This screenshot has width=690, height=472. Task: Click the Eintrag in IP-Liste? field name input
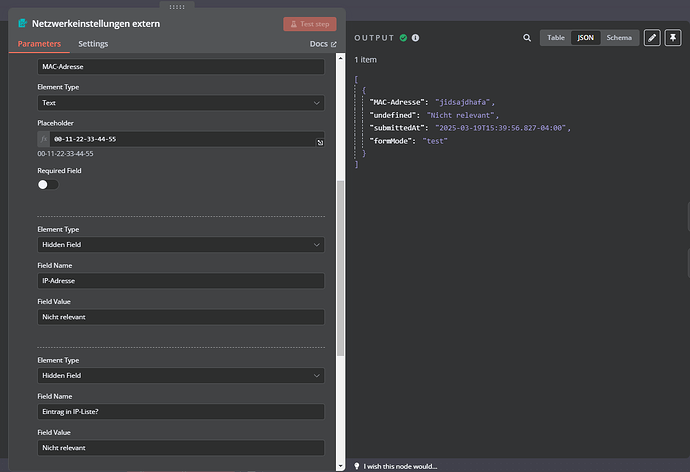tap(181, 411)
